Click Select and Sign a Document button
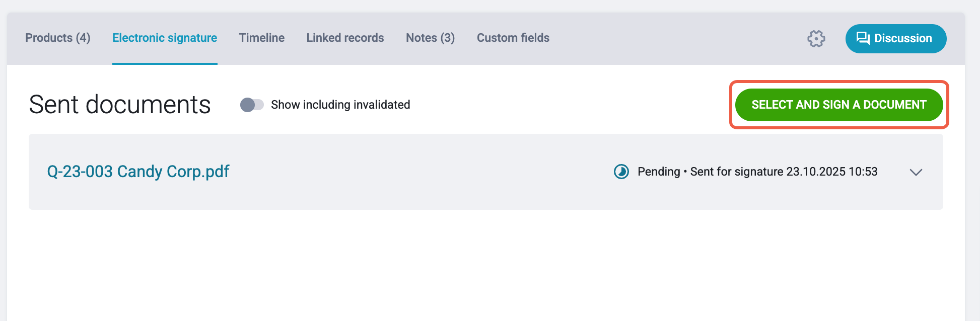This screenshot has height=321, width=980. pos(839,105)
